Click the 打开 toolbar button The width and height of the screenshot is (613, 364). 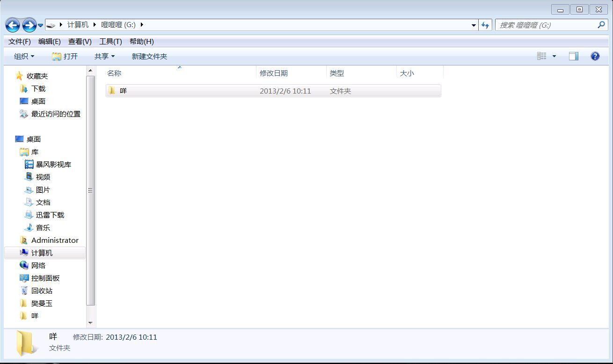(65, 56)
